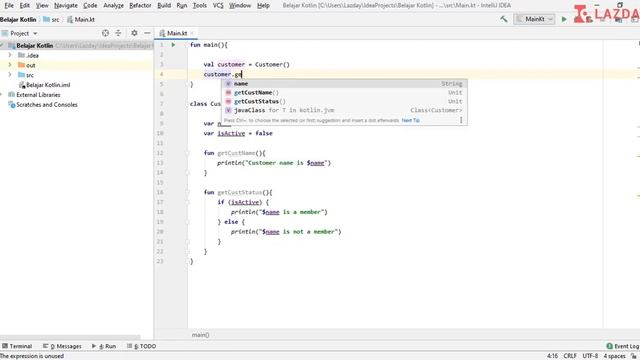Fold the getCustStatus function at line 16
Viewport: 640px width, 360px height.
[x=188, y=192]
